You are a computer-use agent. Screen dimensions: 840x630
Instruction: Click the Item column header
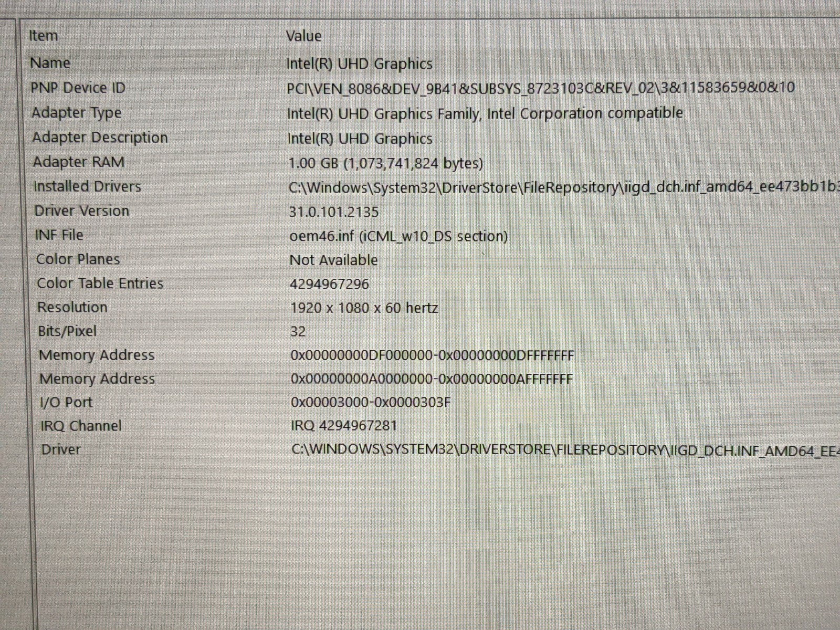click(x=44, y=36)
